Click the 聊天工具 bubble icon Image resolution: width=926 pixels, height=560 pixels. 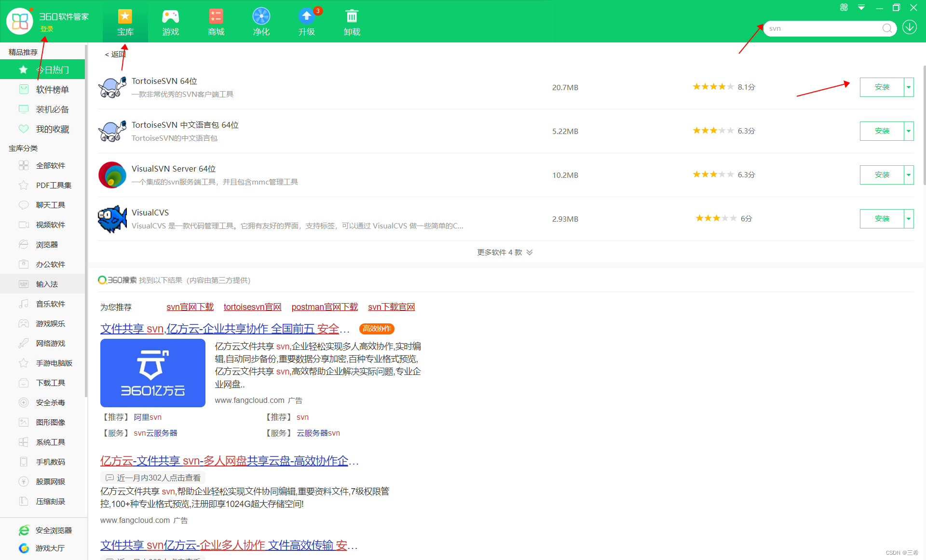click(23, 205)
